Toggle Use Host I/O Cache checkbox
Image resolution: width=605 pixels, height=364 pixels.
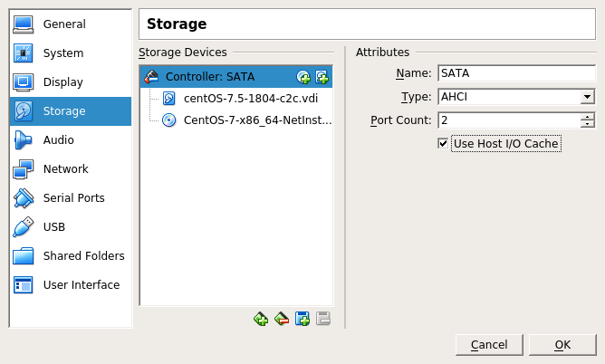(x=443, y=144)
